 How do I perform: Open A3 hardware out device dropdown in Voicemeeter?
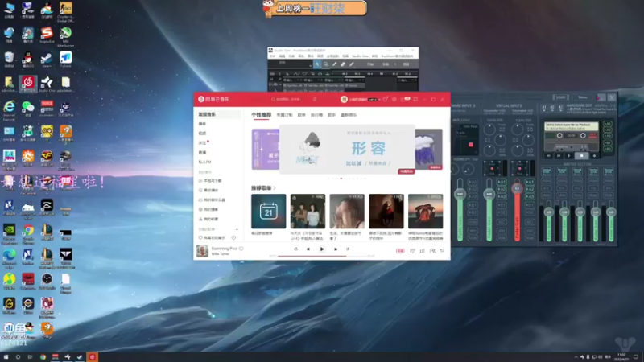560,109
